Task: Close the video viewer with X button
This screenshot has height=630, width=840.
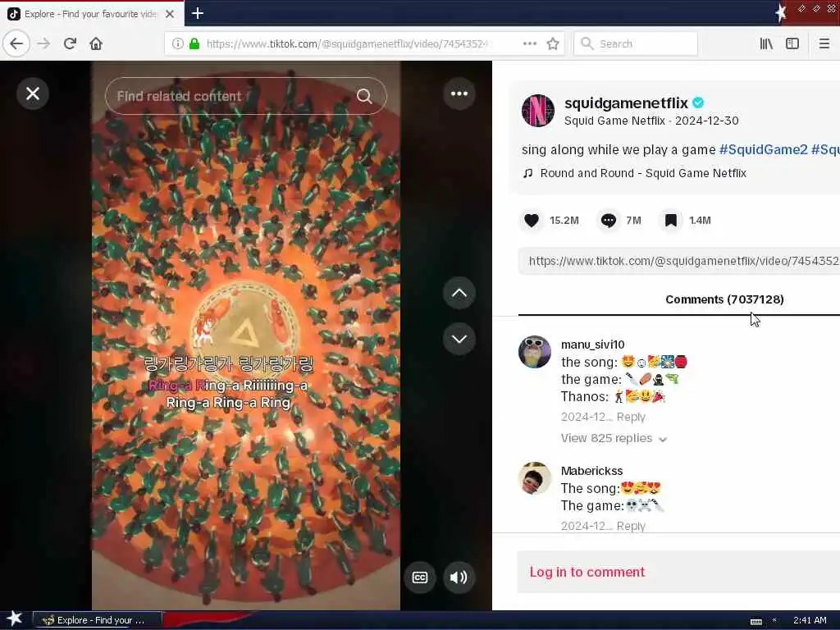Action: point(33,94)
